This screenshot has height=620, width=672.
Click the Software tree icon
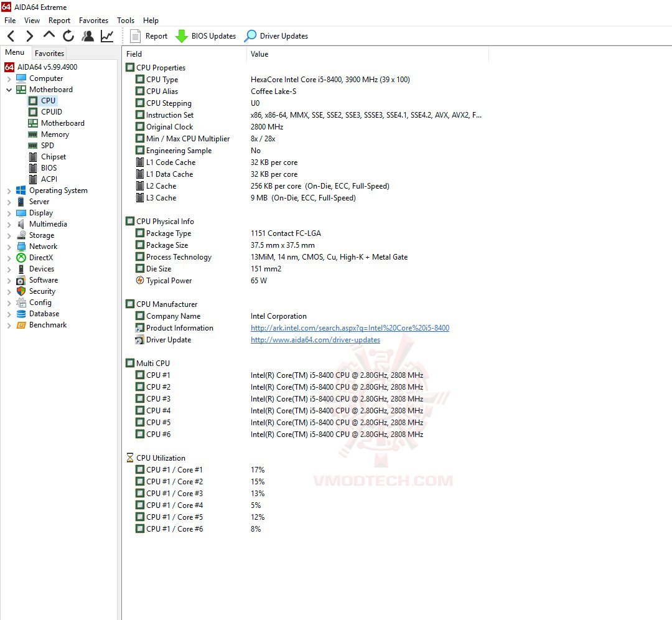[x=21, y=280]
